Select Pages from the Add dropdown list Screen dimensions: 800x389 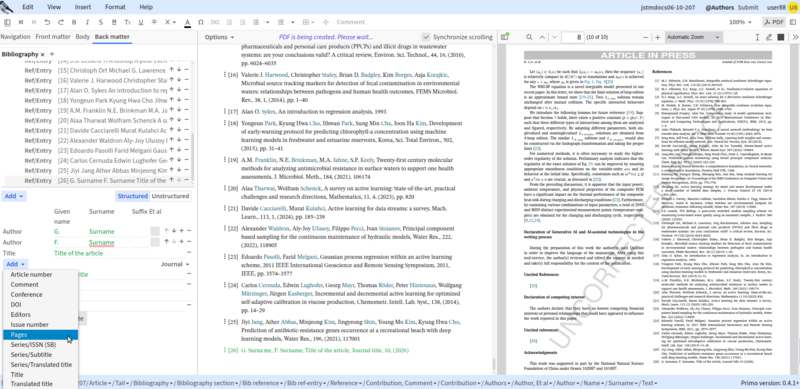(x=41, y=334)
